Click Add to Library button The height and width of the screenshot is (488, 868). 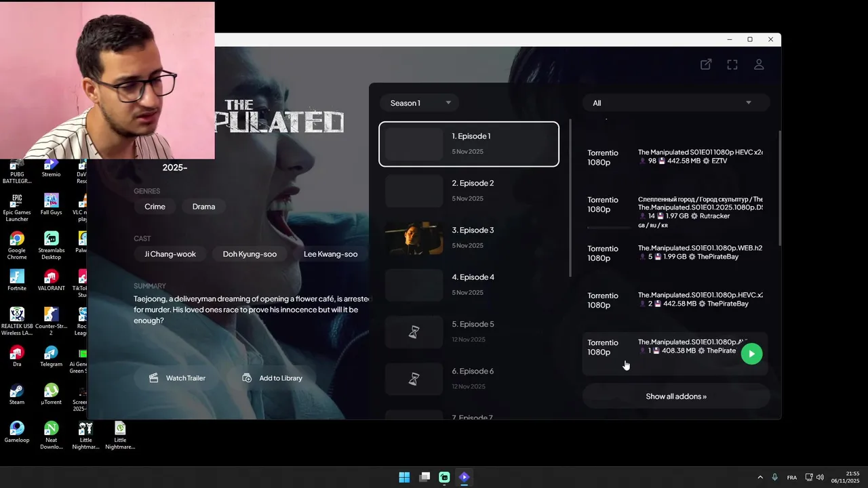coord(272,378)
